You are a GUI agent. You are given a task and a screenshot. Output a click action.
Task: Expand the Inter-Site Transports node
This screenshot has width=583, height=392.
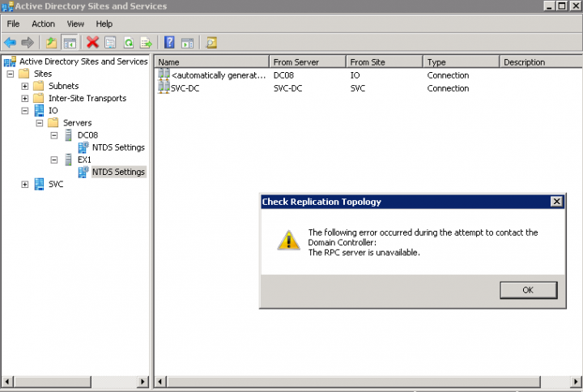point(25,98)
